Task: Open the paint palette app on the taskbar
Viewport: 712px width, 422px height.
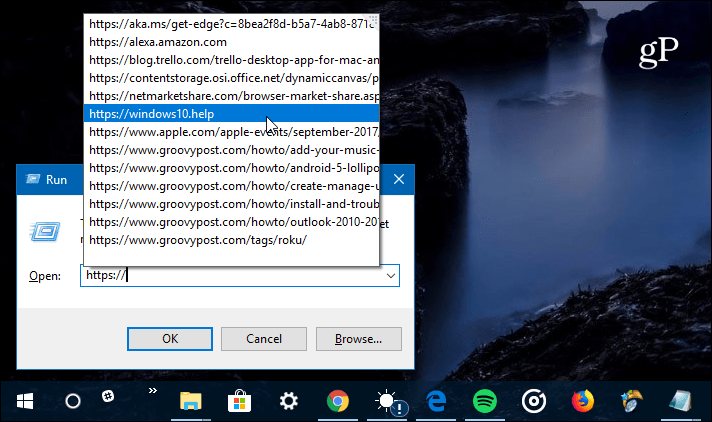Action: coord(632,402)
